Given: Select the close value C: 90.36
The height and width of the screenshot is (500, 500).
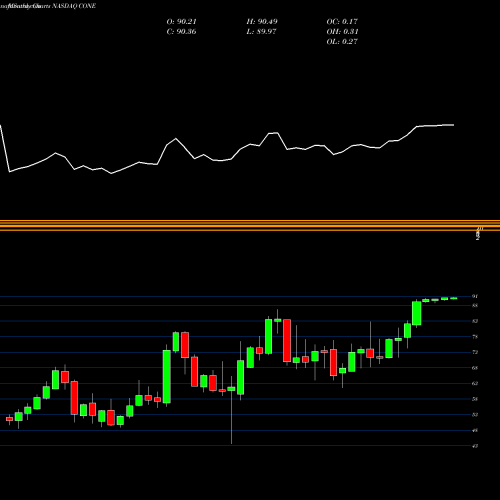Looking at the screenshot, I should pos(181,32).
